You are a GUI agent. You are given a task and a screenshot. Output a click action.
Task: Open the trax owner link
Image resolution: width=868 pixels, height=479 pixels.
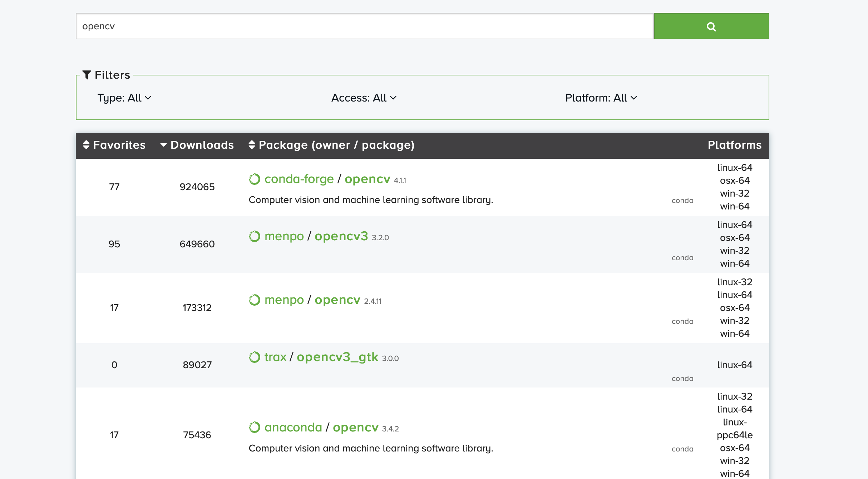(275, 357)
